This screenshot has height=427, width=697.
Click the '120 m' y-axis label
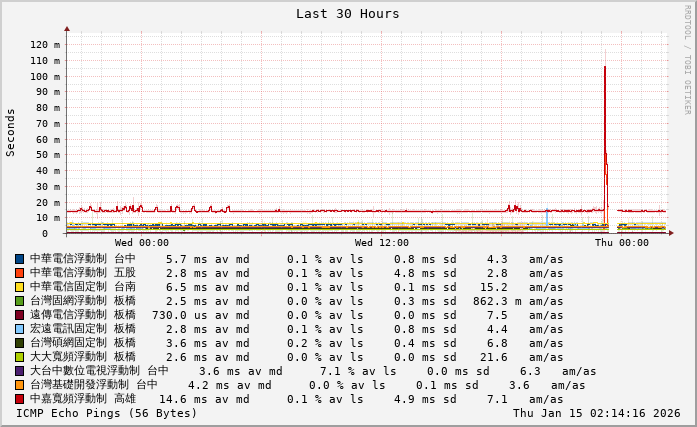point(45,45)
